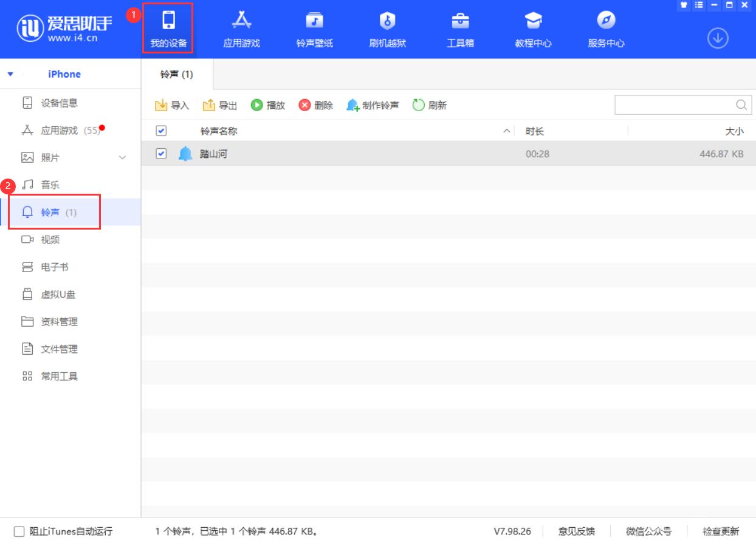Select the 铃声 (1) tab

(177, 74)
